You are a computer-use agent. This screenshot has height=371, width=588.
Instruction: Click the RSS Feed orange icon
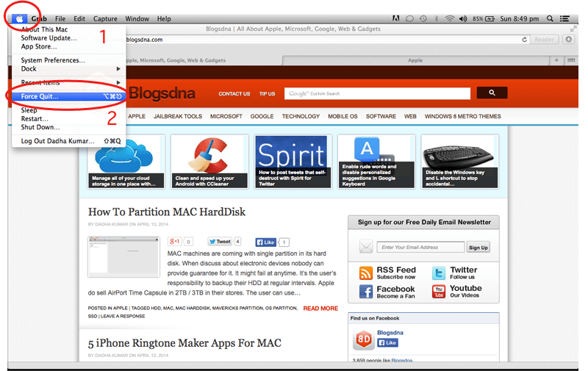[x=365, y=273]
